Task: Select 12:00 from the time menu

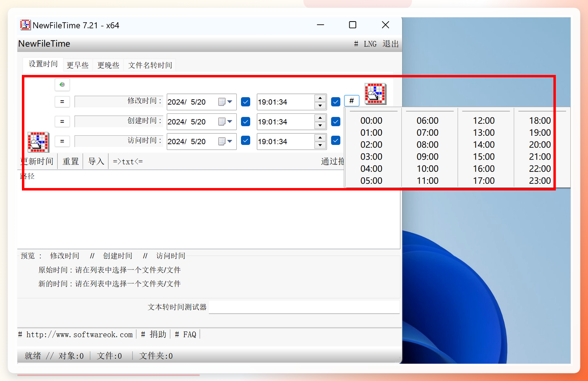Action: (x=483, y=121)
